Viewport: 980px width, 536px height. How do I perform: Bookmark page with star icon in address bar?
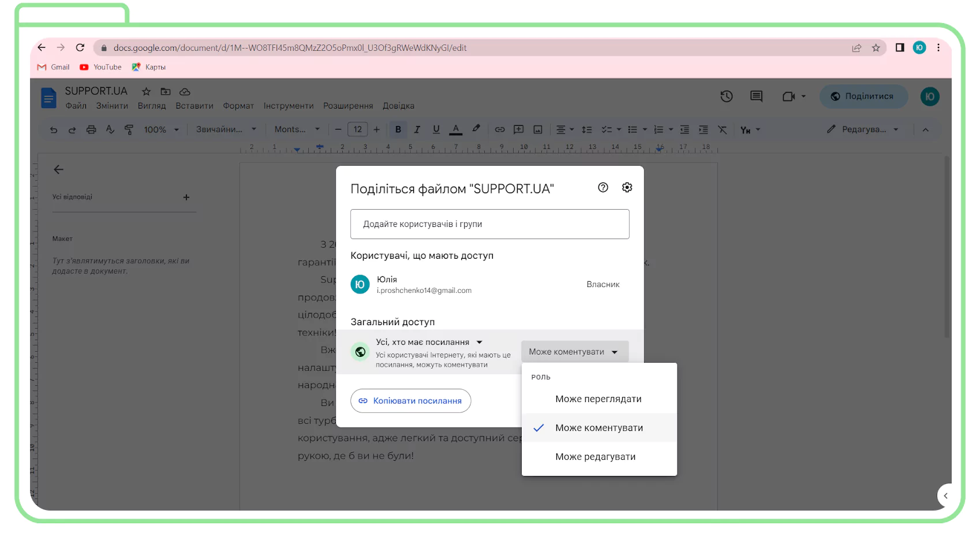click(x=876, y=48)
